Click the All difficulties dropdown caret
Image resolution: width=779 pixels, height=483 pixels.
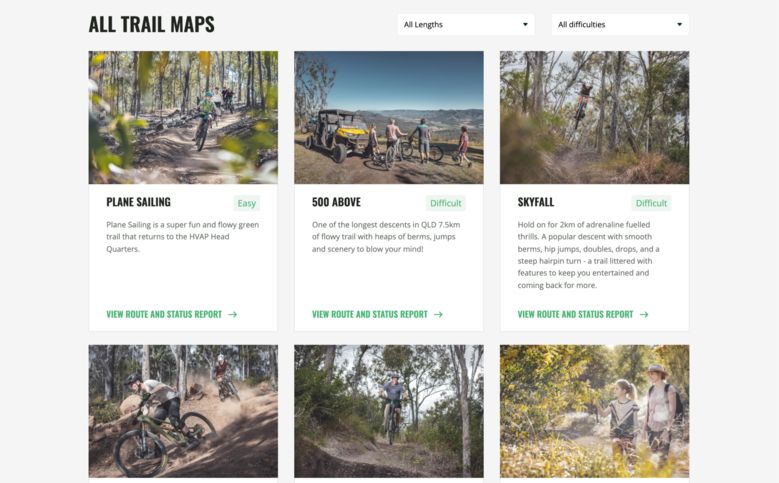679,24
